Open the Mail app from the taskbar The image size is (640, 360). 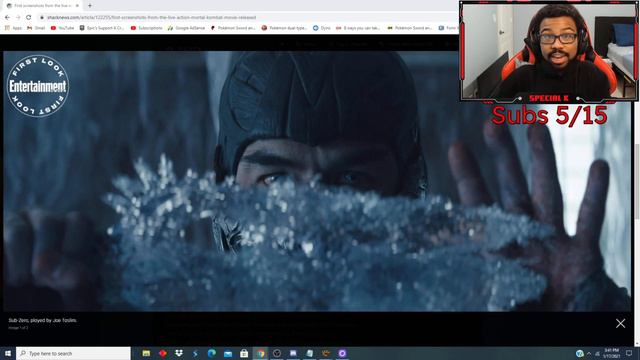click(228, 353)
